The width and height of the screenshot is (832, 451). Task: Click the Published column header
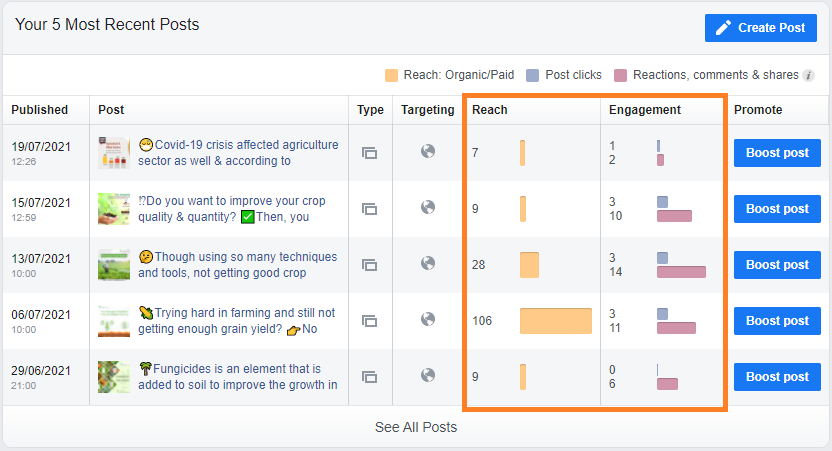(40, 110)
